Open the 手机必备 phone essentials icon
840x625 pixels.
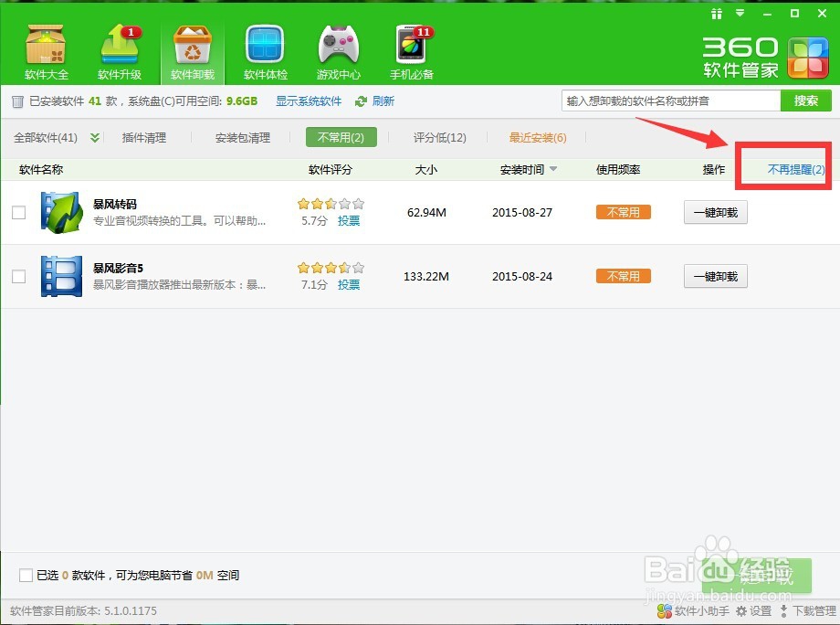[x=412, y=52]
